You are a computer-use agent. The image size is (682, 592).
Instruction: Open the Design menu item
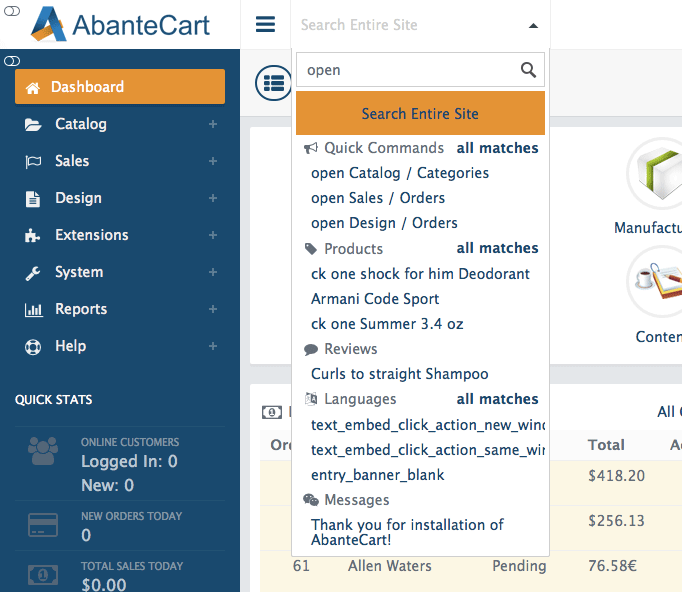(x=120, y=198)
